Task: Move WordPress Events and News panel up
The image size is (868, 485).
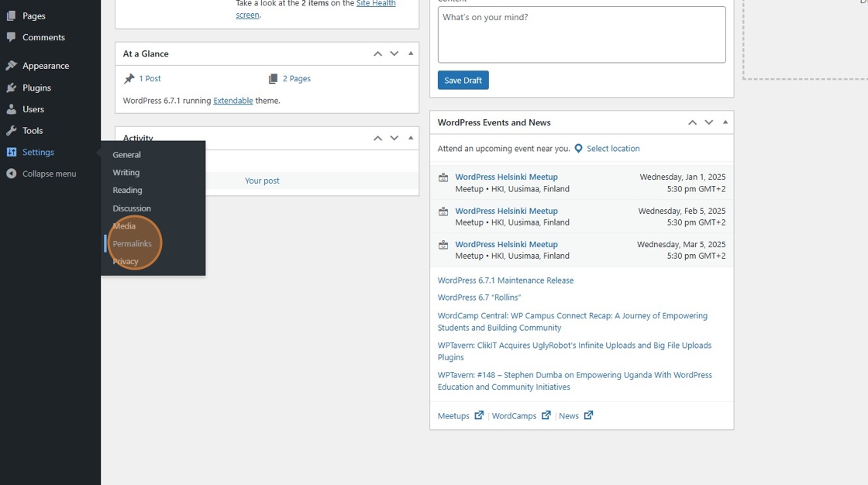Action: [693, 122]
